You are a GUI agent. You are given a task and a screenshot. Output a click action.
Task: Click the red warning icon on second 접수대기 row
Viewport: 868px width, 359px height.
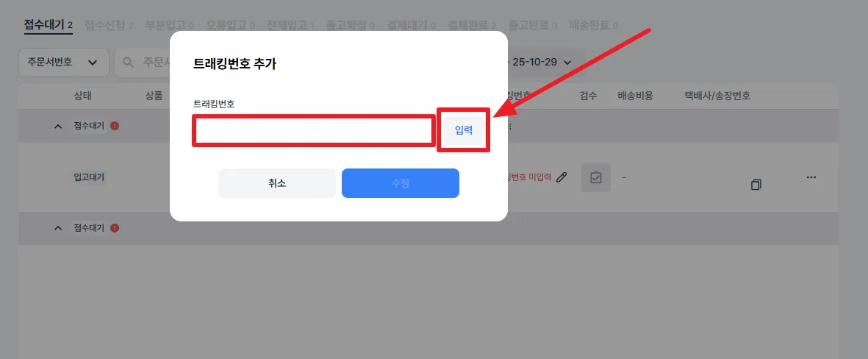pos(115,228)
